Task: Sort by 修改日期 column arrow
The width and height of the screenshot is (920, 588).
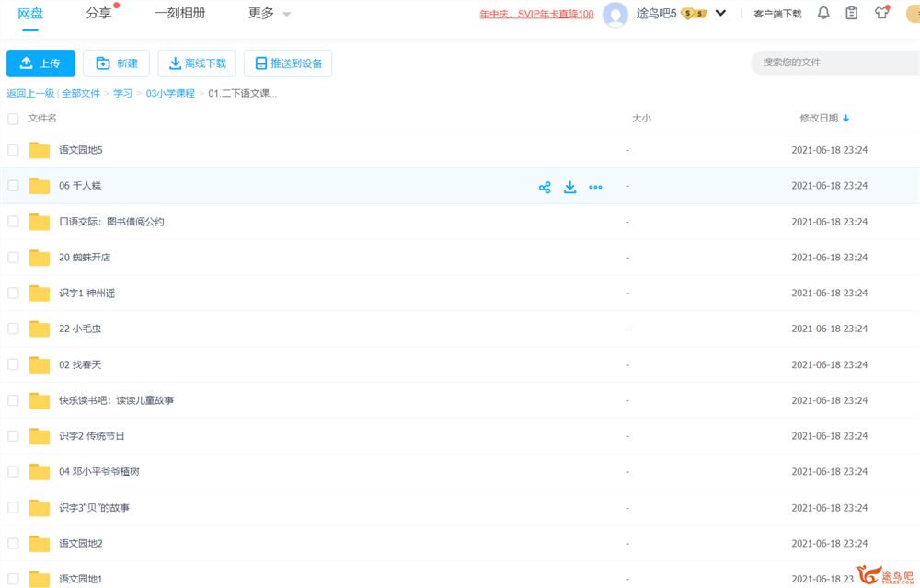Action: click(x=846, y=119)
